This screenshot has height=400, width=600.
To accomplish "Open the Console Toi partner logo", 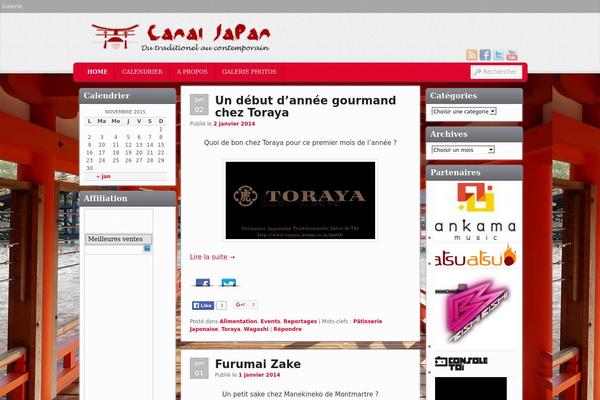I will pos(461,363).
